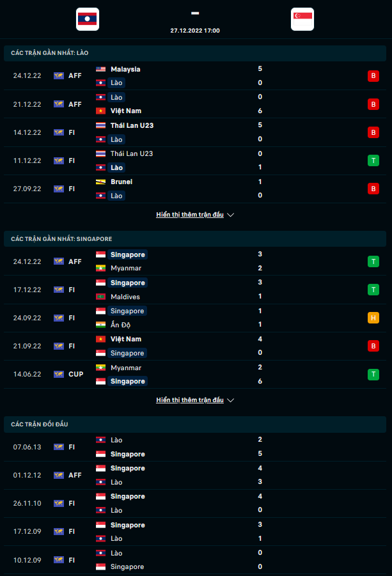Click the green T badge for Thái Lan U23–Lào
Image resolution: width=392 pixels, height=576 pixels.
(x=373, y=160)
